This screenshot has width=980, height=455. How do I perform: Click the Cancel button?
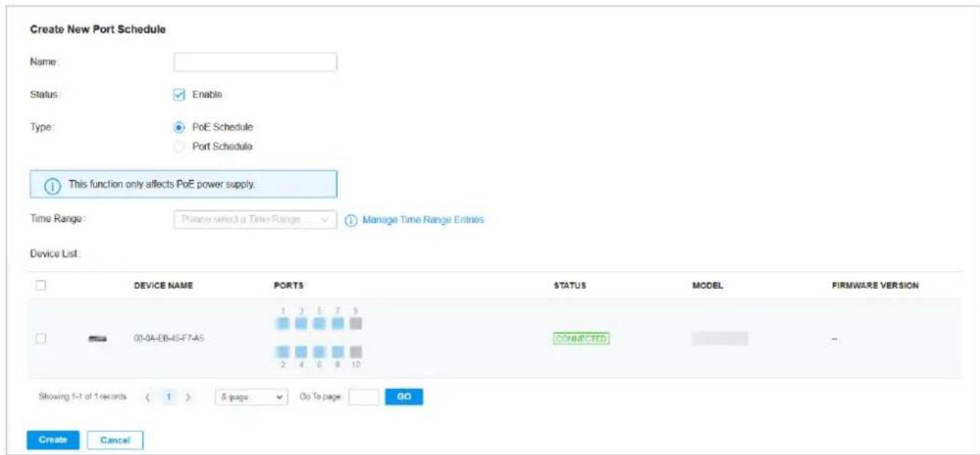[x=115, y=440]
